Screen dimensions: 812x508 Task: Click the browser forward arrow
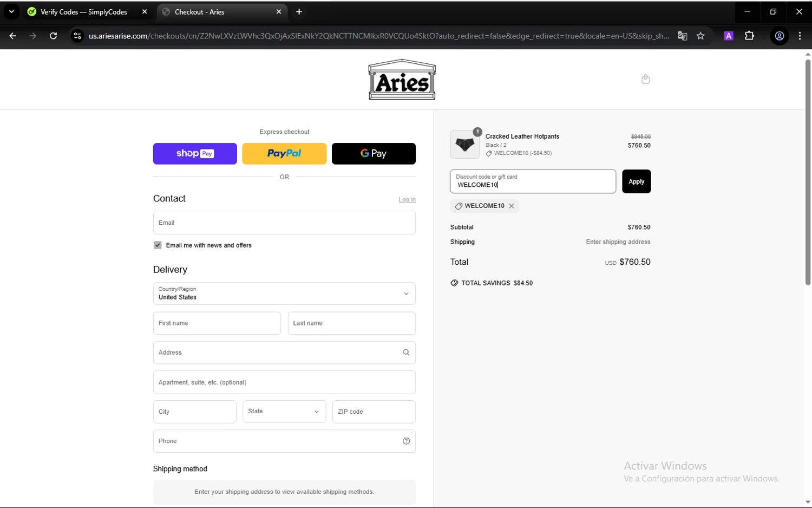click(33, 36)
